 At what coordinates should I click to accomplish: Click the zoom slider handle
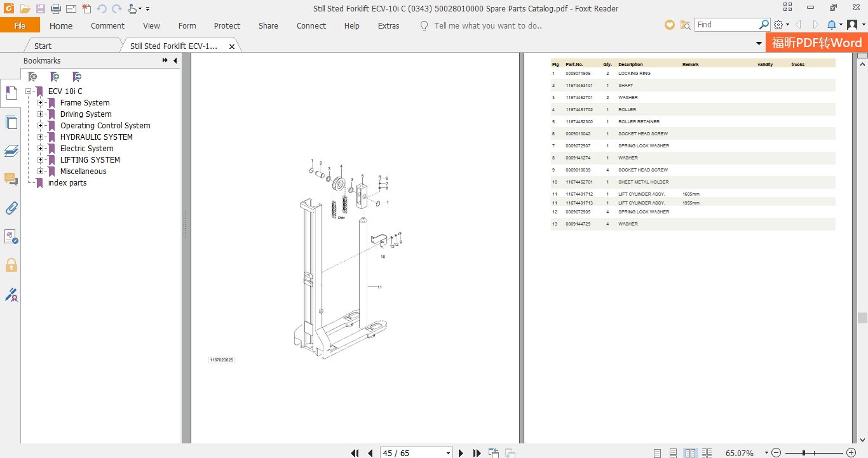[804, 453]
